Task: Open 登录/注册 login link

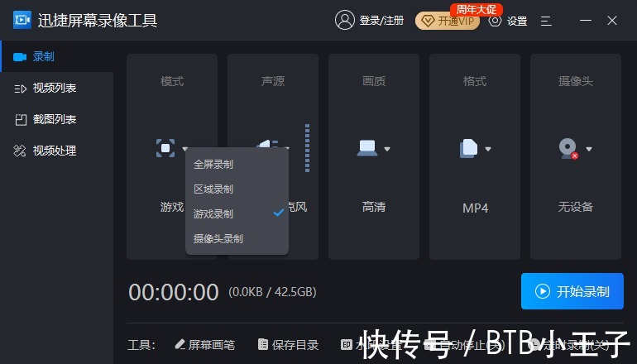Action: (x=381, y=21)
